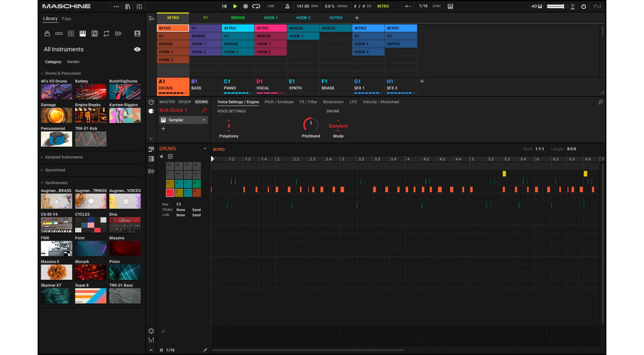The width and height of the screenshot is (644, 355).
Task: Toggle LINK in the transport bar
Action: 271,6
